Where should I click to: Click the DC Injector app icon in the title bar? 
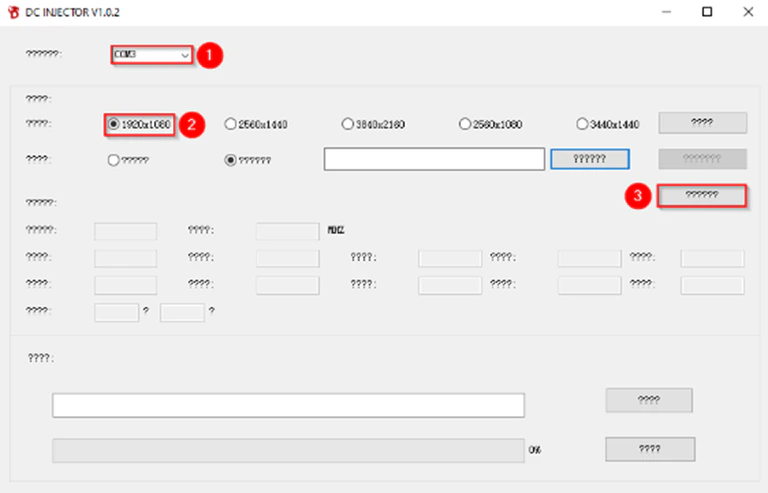pos(14,12)
